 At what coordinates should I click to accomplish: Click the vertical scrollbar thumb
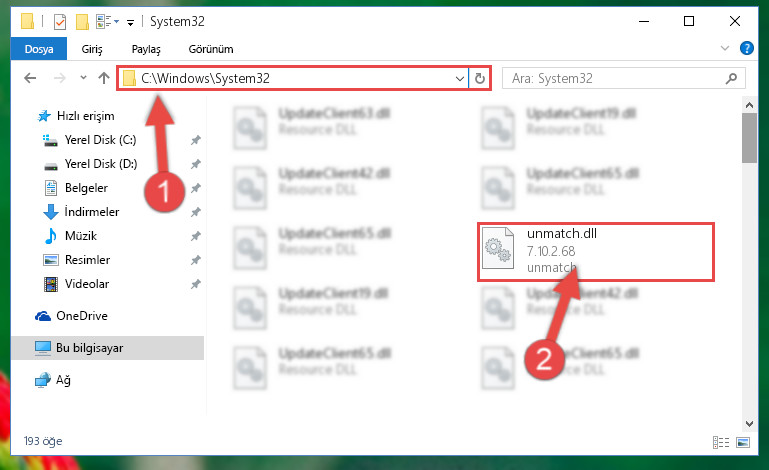click(749, 138)
